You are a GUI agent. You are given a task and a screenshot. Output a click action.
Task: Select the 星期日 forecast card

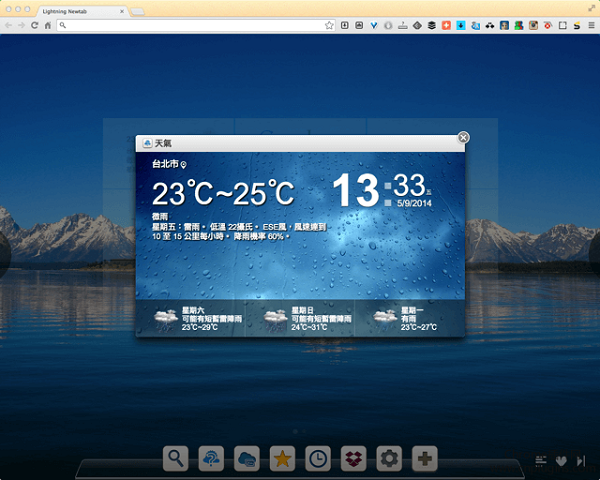coord(300,318)
